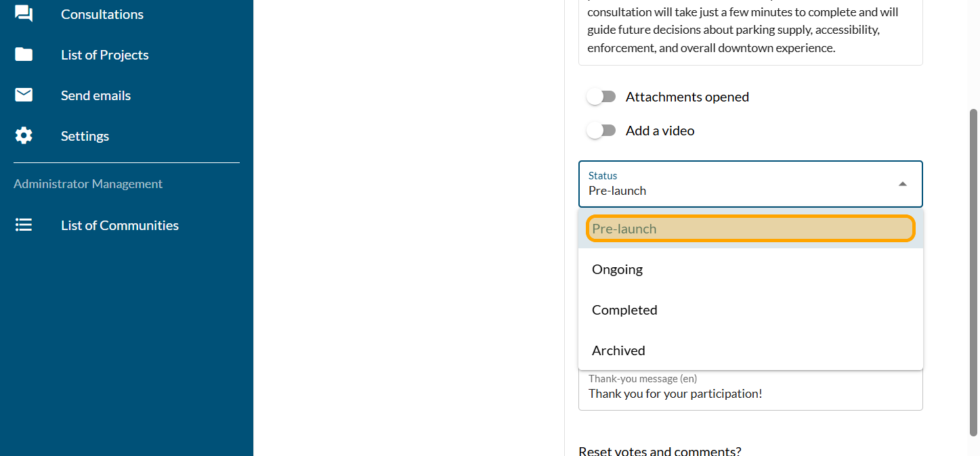
Task: Click the page vertical scrollbar
Action: 974,271
